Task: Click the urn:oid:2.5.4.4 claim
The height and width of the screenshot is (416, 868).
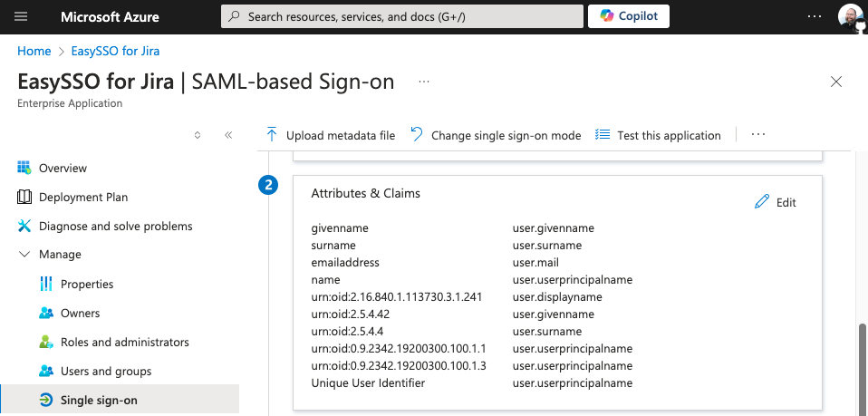Action: (347, 331)
